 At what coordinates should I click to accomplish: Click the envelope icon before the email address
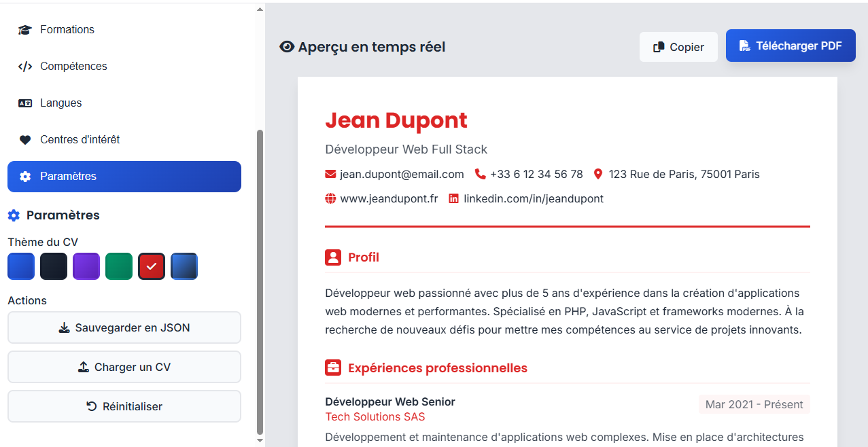[x=329, y=174]
